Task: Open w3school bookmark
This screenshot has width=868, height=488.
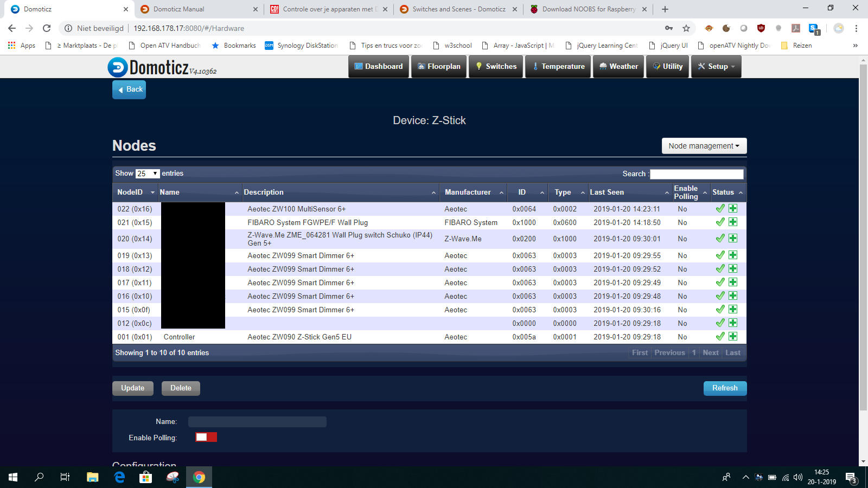Action: pyautogui.click(x=452, y=46)
